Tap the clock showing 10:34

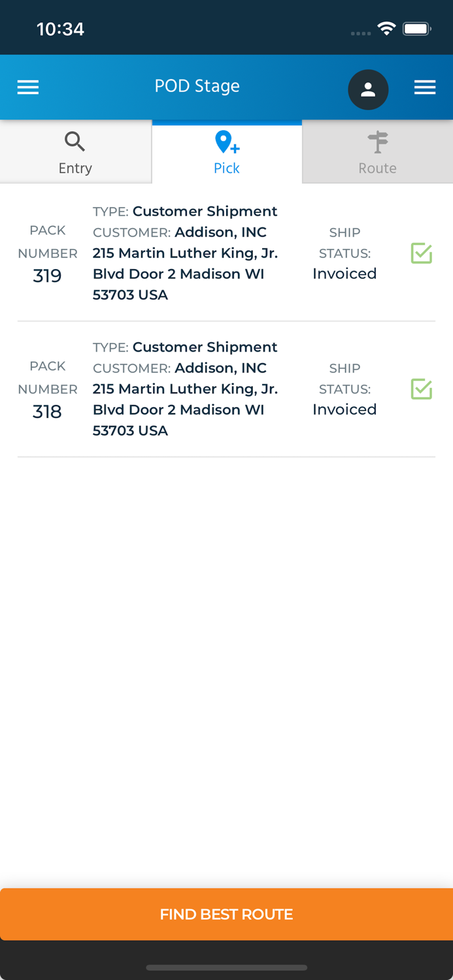pos(61,28)
